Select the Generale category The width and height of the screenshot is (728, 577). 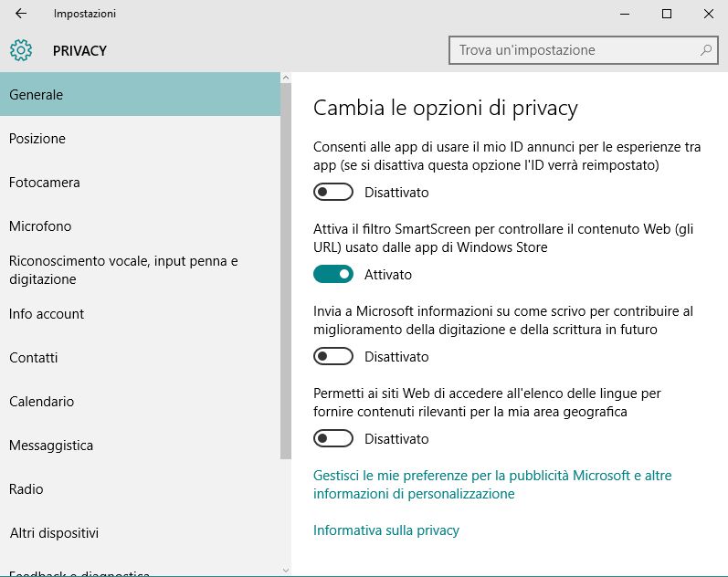click(x=140, y=95)
